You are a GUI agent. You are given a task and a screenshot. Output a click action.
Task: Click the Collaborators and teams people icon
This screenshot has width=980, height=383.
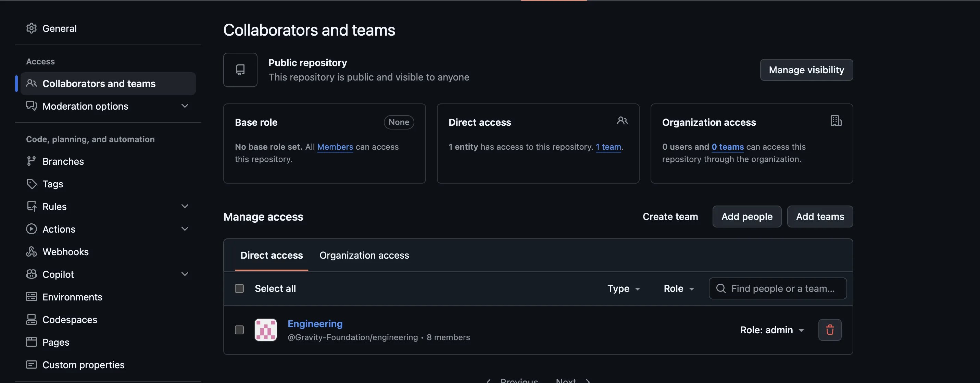tap(31, 83)
